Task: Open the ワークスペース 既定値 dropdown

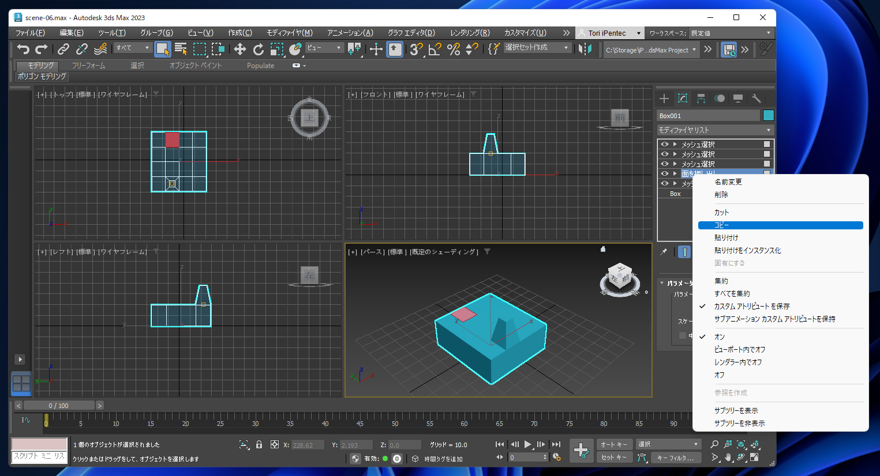Action: click(x=731, y=33)
